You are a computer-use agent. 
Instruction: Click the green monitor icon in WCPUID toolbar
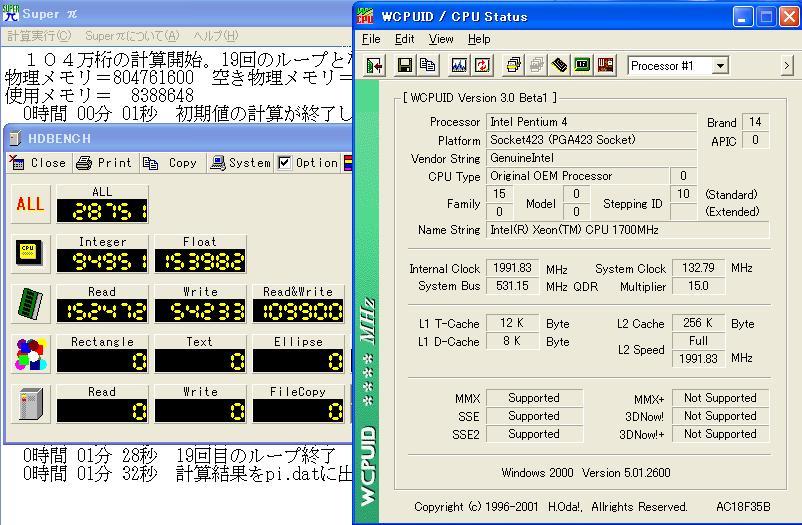[x=582, y=65]
